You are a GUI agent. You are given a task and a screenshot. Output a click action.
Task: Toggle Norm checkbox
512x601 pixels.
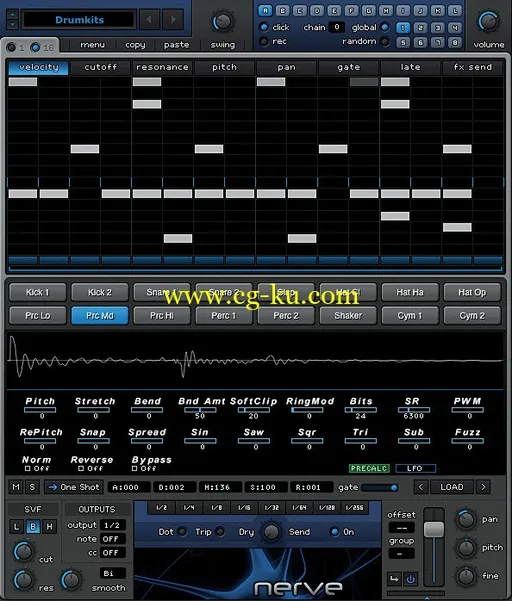pos(28,468)
